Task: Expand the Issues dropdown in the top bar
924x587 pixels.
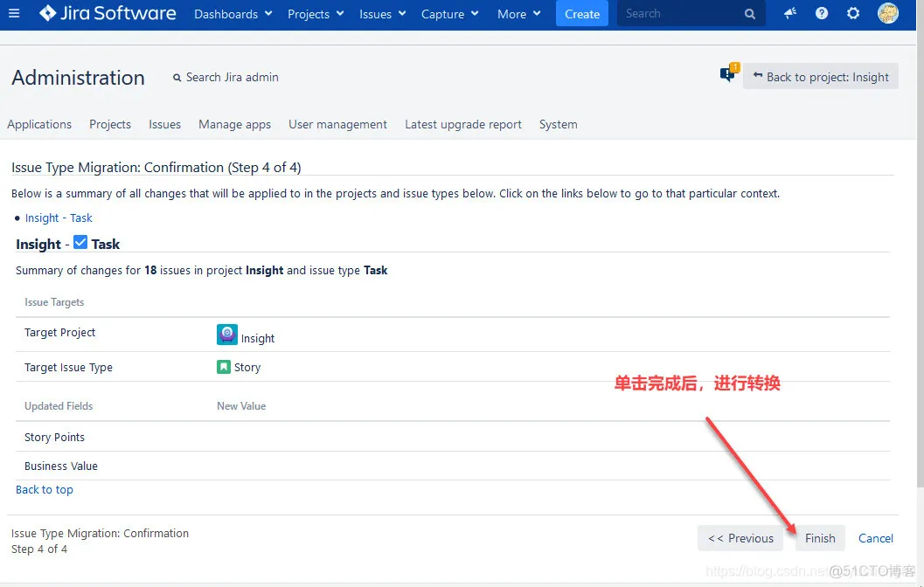Action: pos(382,14)
